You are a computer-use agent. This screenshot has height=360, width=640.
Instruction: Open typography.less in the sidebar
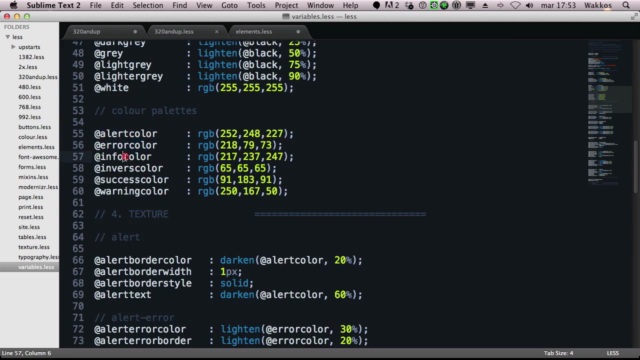coord(38,257)
